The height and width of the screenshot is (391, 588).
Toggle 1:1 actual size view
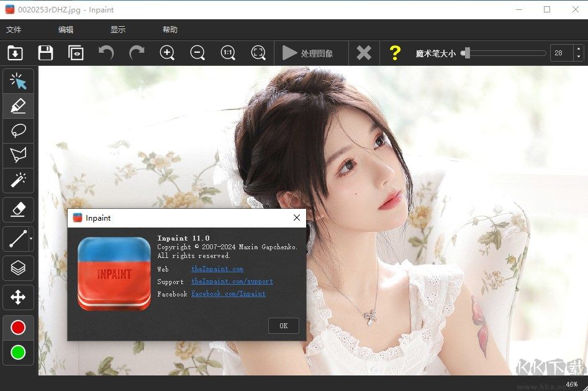click(227, 53)
